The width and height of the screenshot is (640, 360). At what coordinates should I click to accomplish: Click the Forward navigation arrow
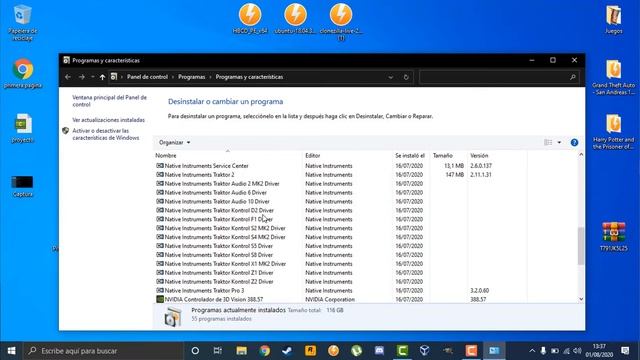(x=82, y=77)
